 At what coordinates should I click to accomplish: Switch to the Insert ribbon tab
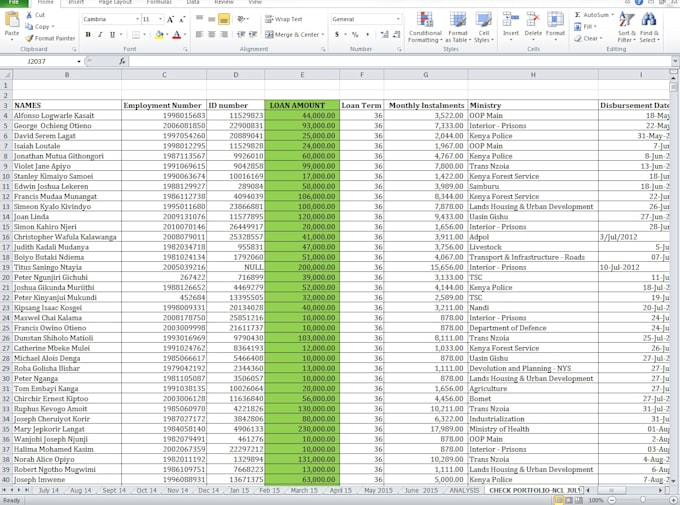tap(76, 2)
